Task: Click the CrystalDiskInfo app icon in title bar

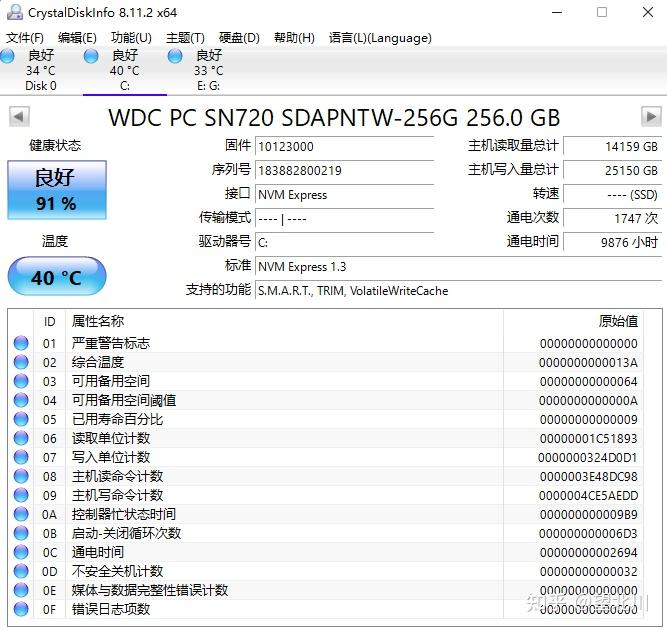Action: (x=14, y=12)
